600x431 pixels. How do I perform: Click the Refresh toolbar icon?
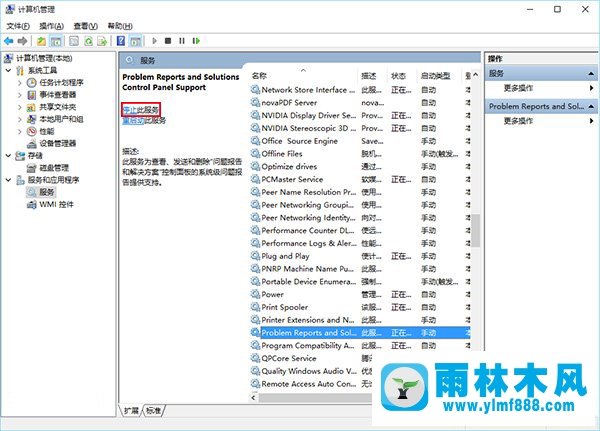coord(88,41)
